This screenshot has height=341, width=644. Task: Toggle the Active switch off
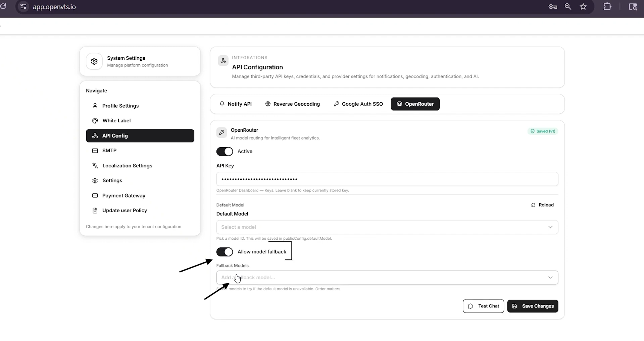225,152
